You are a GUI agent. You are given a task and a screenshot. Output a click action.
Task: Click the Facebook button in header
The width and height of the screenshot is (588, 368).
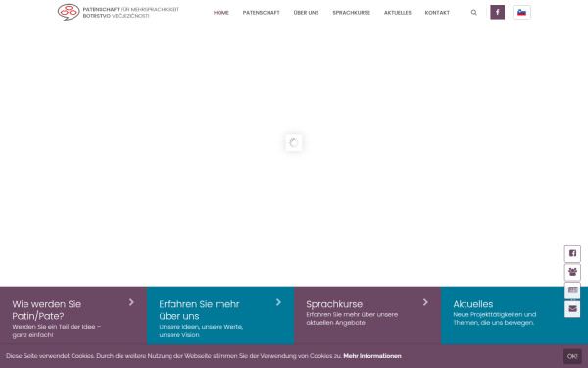[x=497, y=12]
